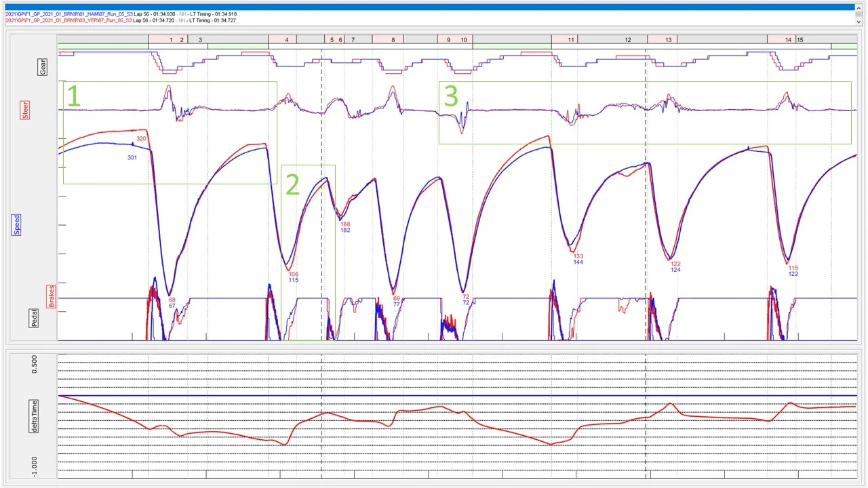The image size is (868, 488).
Task: Click the Gear channel label
Action: [x=43, y=66]
